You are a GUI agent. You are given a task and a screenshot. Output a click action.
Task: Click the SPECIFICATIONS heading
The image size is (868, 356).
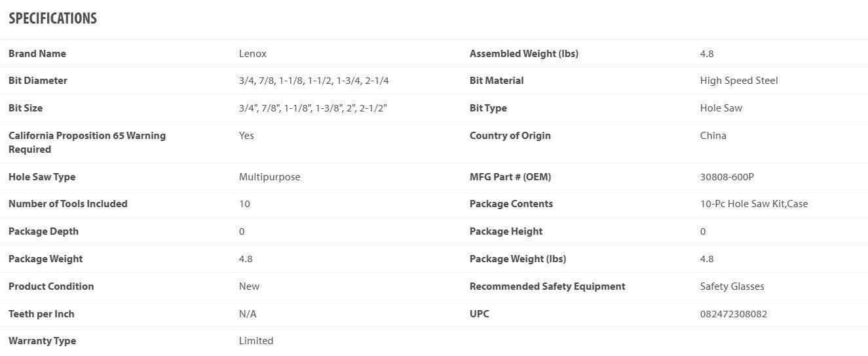52,18
